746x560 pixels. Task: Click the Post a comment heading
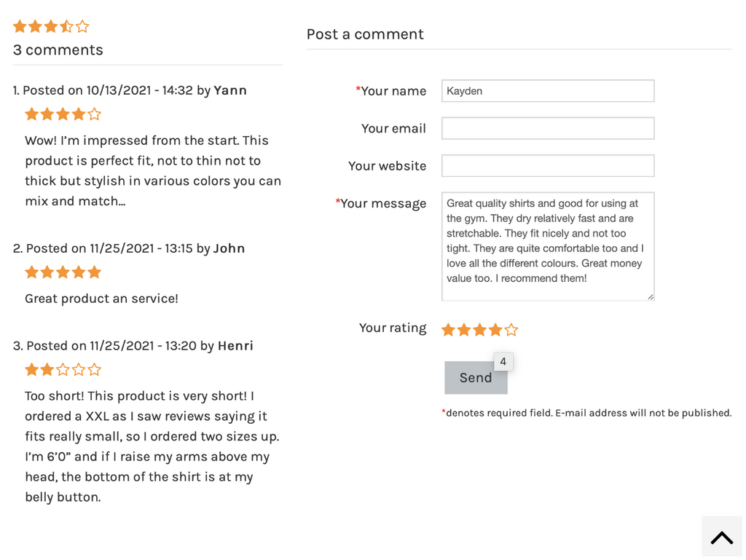(365, 34)
